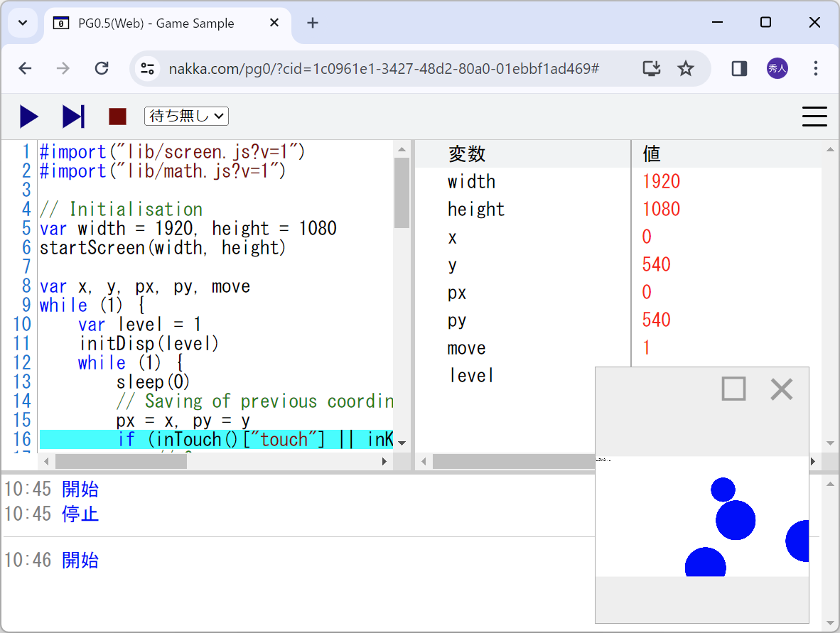Select the py variable name
Image resolution: width=840 pixels, height=633 pixels.
457,321
